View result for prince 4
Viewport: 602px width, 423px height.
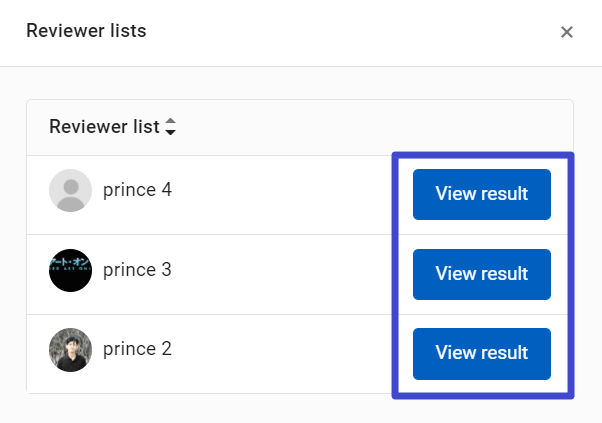click(x=482, y=194)
